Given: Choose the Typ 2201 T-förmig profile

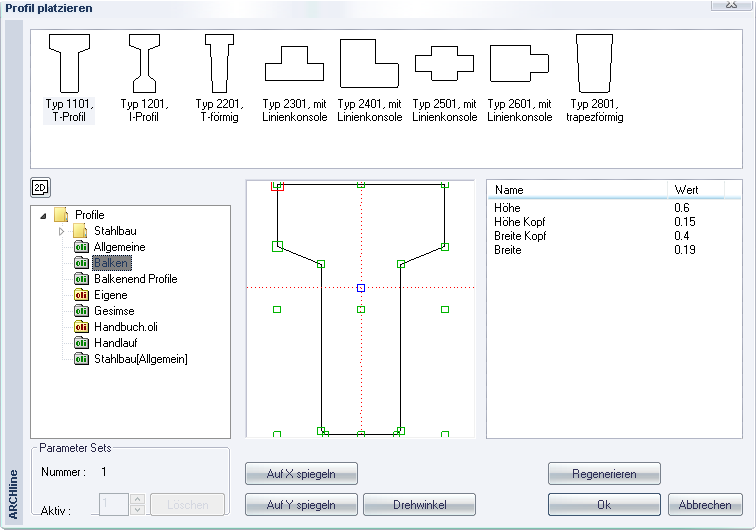Looking at the screenshot, I should [219, 78].
